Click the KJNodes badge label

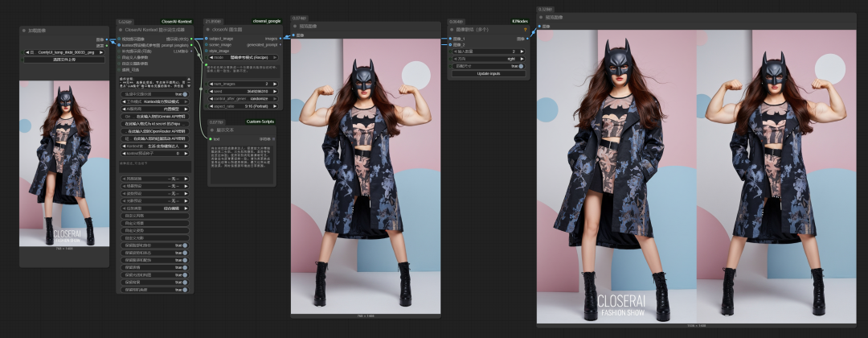[x=520, y=21]
